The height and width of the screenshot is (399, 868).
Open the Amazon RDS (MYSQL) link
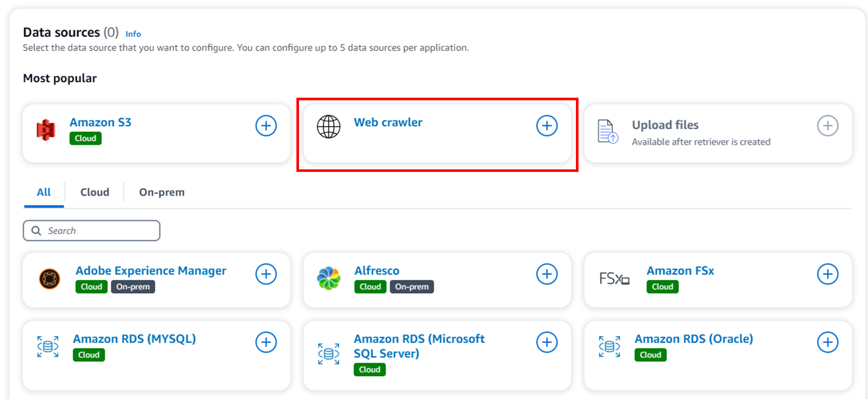[135, 339]
